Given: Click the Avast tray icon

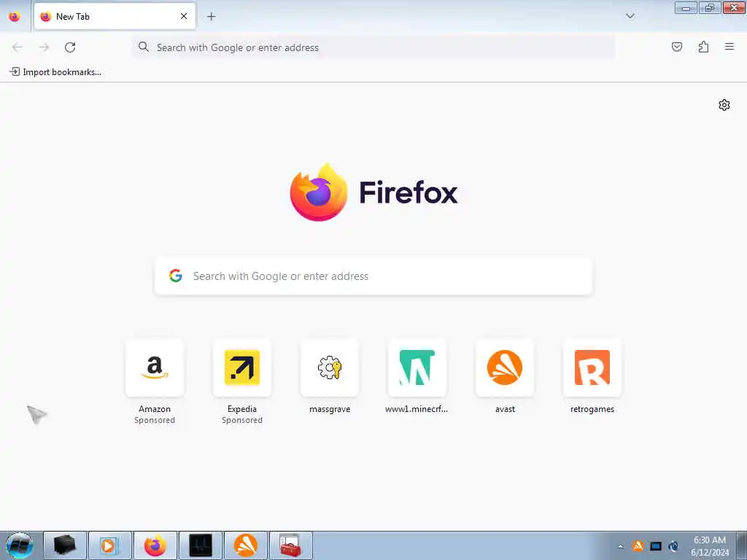Looking at the screenshot, I should click(638, 545).
